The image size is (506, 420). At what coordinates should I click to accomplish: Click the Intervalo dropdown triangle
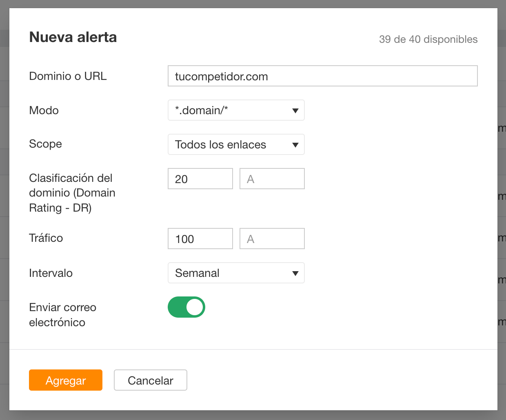[295, 273]
